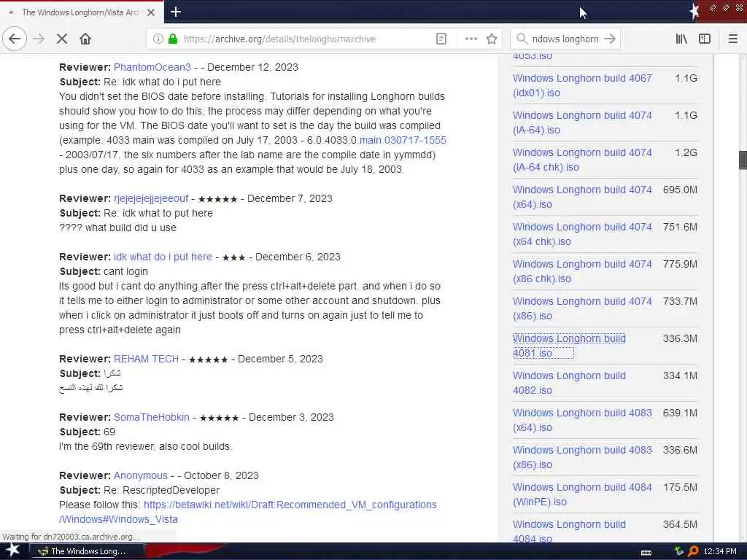Download Longhorn build 4083 (x86).iso
Image resolution: width=747 pixels, height=560 pixels.
tap(582, 457)
